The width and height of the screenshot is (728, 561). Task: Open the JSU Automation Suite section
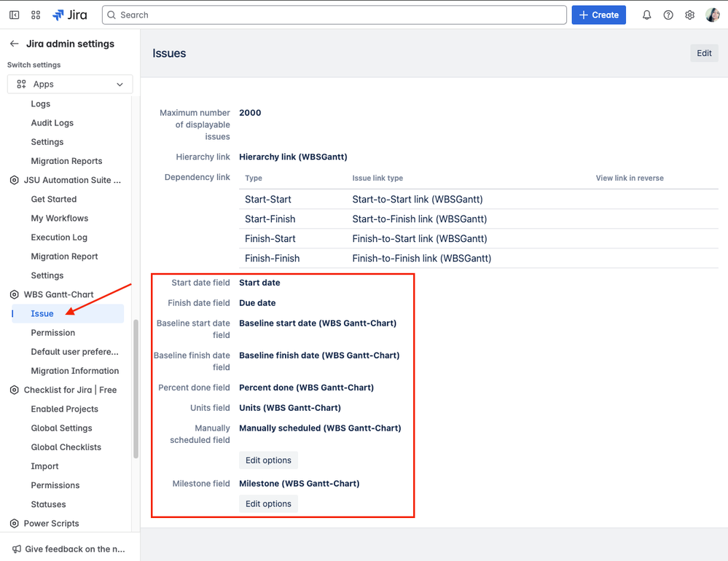pyautogui.click(x=72, y=180)
